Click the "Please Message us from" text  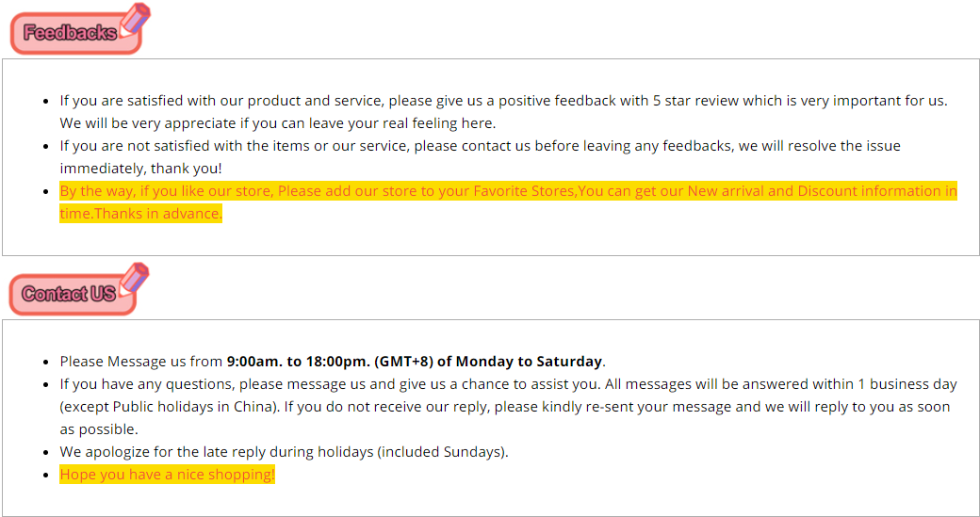(x=141, y=362)
